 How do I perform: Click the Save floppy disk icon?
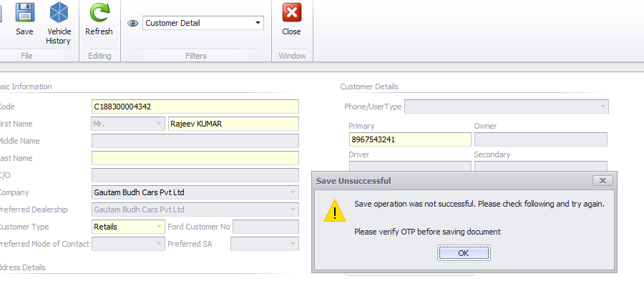point(24,12)
